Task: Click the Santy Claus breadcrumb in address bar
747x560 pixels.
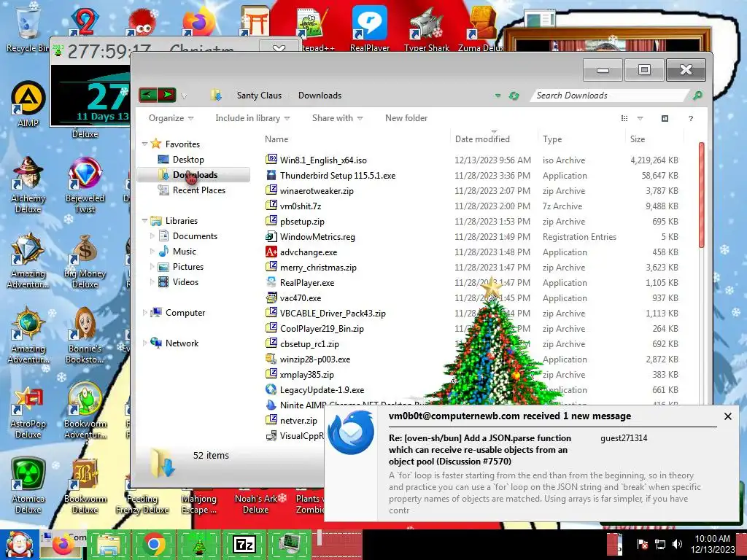Action: (x=259, y=96)
